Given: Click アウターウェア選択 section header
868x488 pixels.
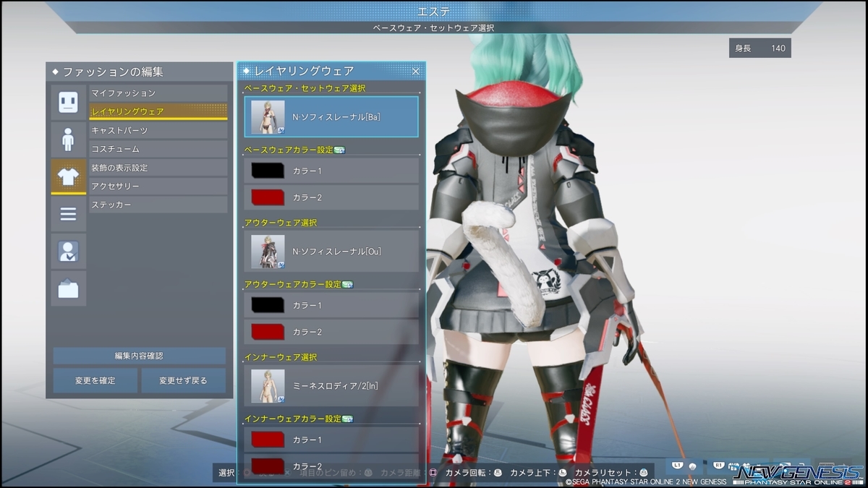Looking at the screenshot, I should click(x=281, y=223).
